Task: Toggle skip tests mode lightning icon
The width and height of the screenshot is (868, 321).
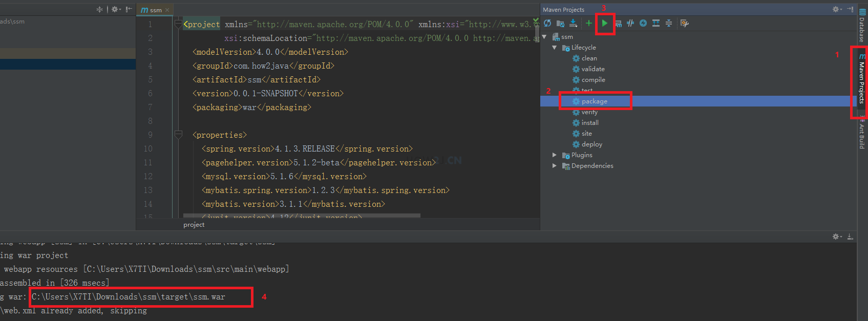Action: pyautogui.click(x=643, y=23)
